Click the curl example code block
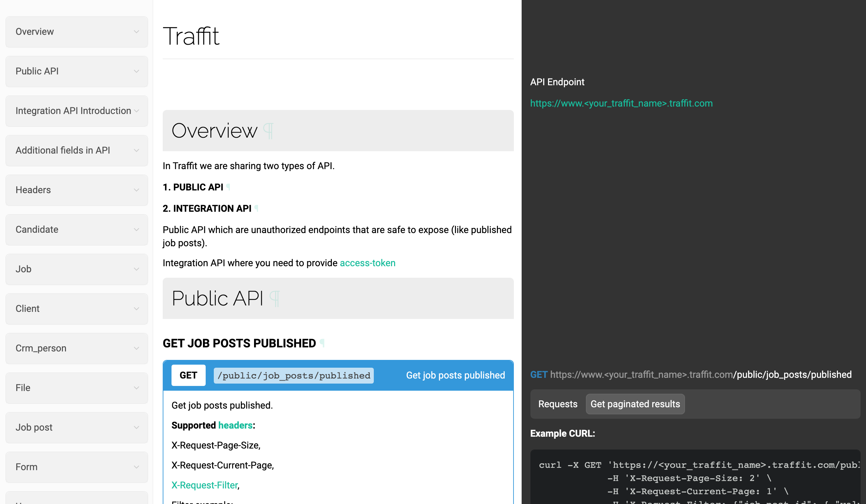866x504 pixels. point(695,477)
